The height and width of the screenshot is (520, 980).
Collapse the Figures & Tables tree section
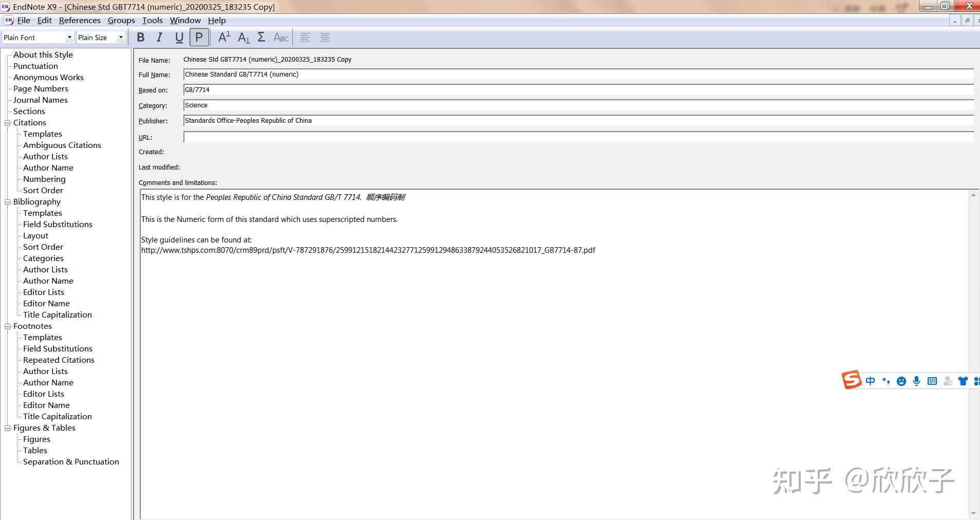tap(8, 428)
